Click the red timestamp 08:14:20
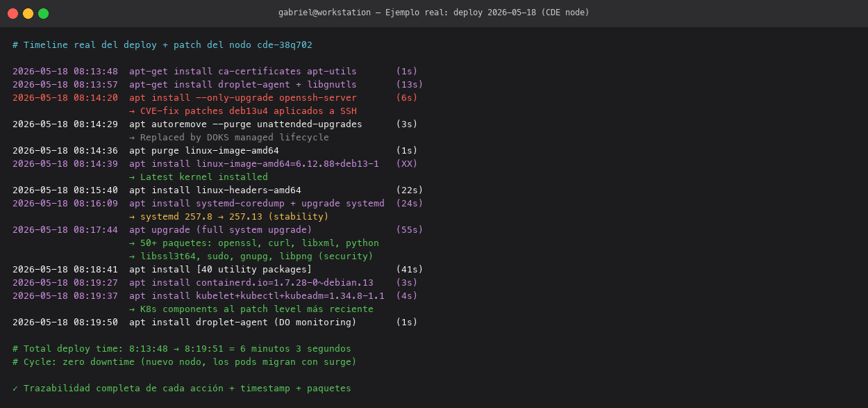 (x=65, y=98)
